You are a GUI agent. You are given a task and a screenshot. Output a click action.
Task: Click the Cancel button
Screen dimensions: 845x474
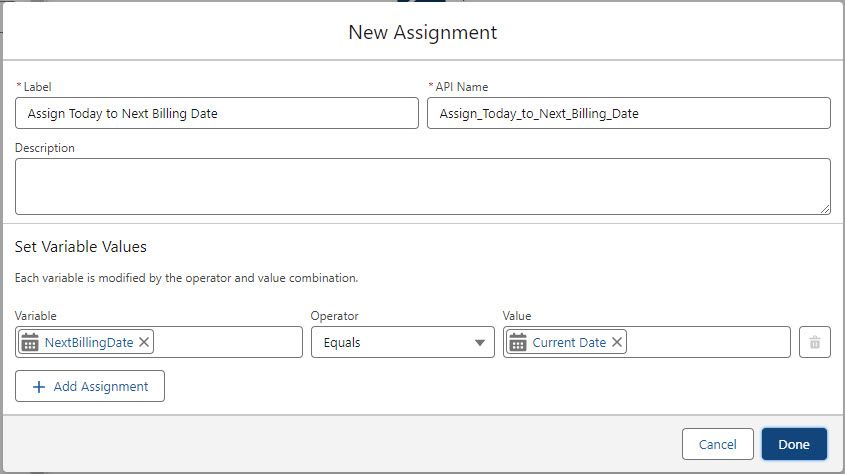[x=717, y=444]
